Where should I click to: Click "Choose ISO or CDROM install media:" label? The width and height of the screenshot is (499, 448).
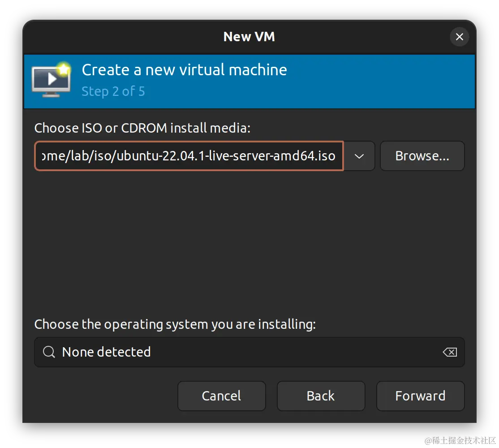[142, 128]
